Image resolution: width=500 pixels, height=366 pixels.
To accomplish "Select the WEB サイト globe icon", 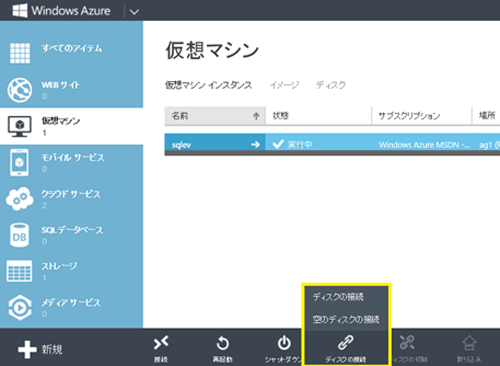I will [20, 90].
